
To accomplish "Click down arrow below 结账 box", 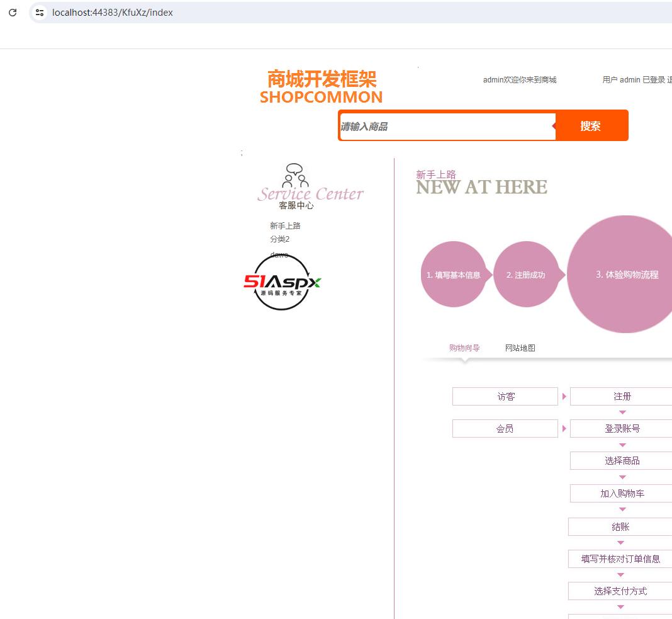I will (x=621, y=543).
